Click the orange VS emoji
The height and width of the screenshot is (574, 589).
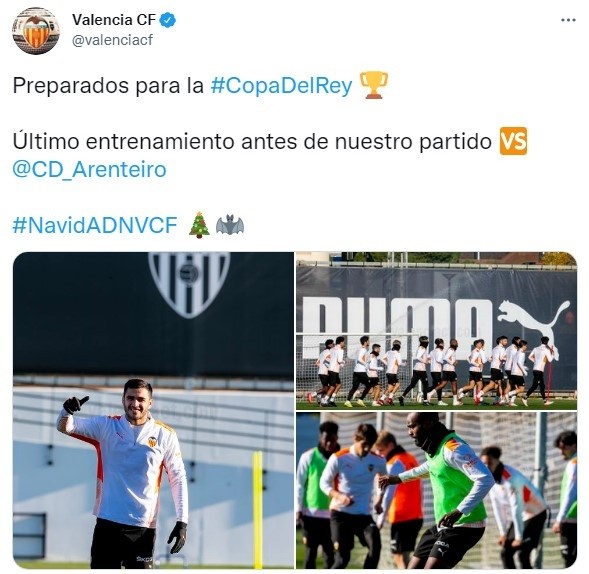tap(513, 141)
